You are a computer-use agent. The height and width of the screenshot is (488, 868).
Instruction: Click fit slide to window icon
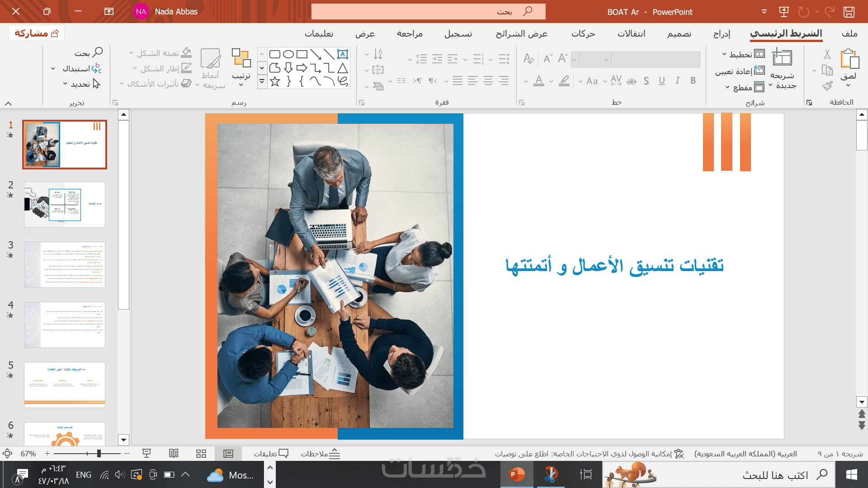point(8,454)
